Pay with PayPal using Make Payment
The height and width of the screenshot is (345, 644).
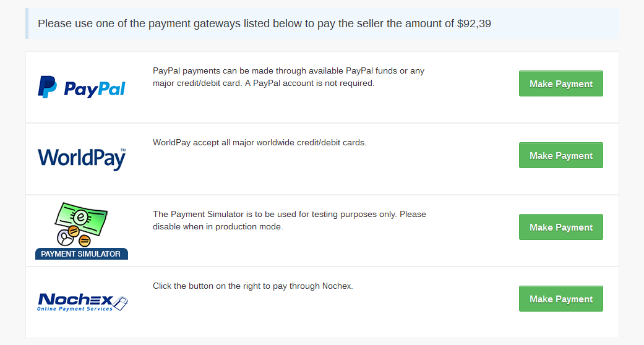pos(560,84)
